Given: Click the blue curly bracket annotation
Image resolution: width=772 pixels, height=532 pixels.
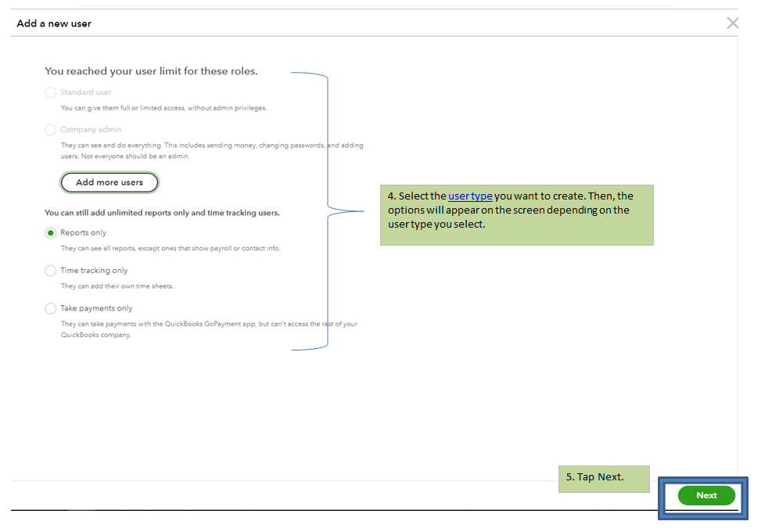Looking at the screenshot, I should pos(327,210).
